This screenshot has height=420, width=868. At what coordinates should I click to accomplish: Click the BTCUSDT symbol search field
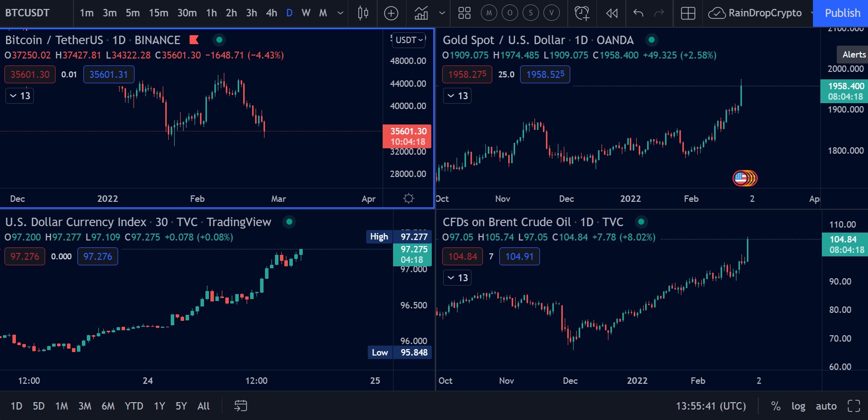click(x=28, y=13)
